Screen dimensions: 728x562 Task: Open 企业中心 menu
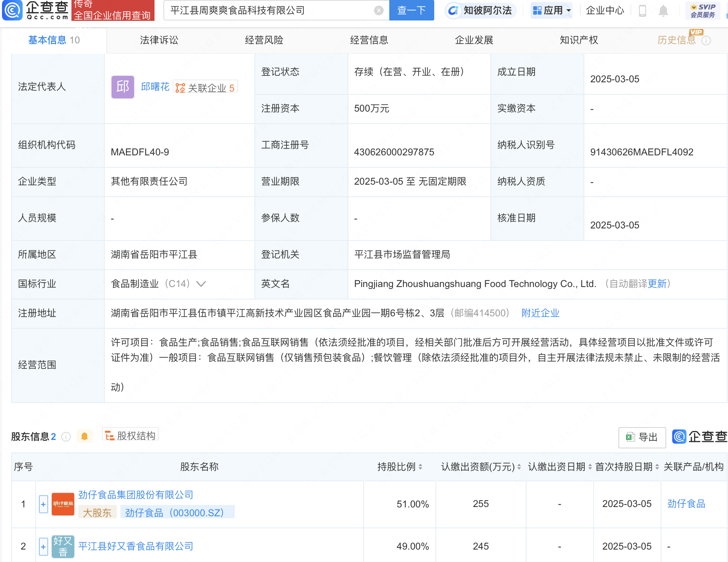[605, 10]
